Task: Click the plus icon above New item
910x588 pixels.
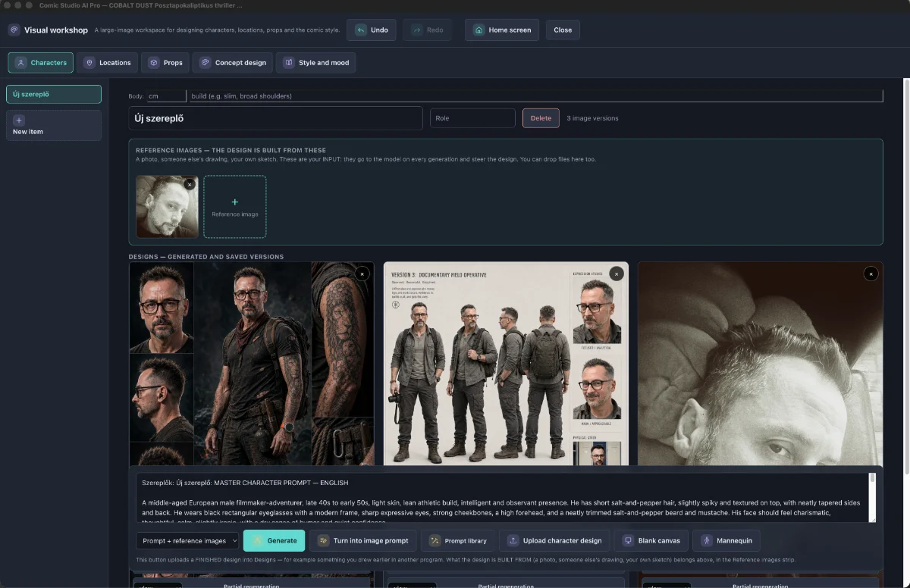Action: 19,120
